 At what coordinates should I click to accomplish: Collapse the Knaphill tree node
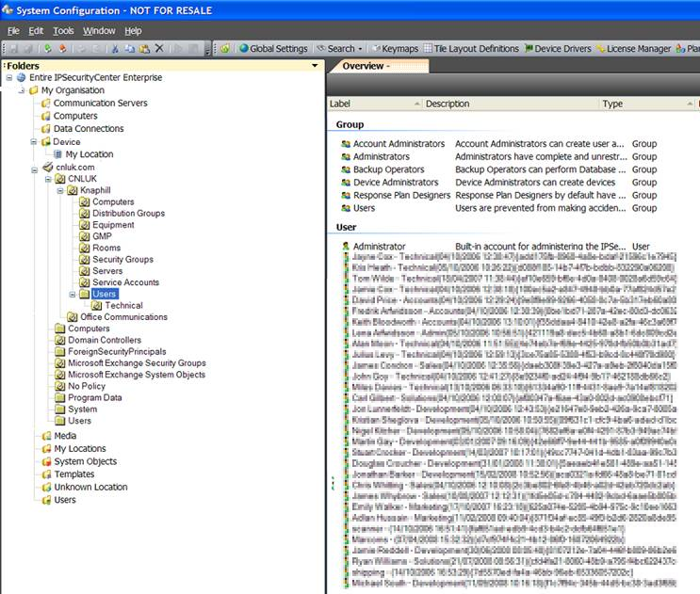point(59,189)
